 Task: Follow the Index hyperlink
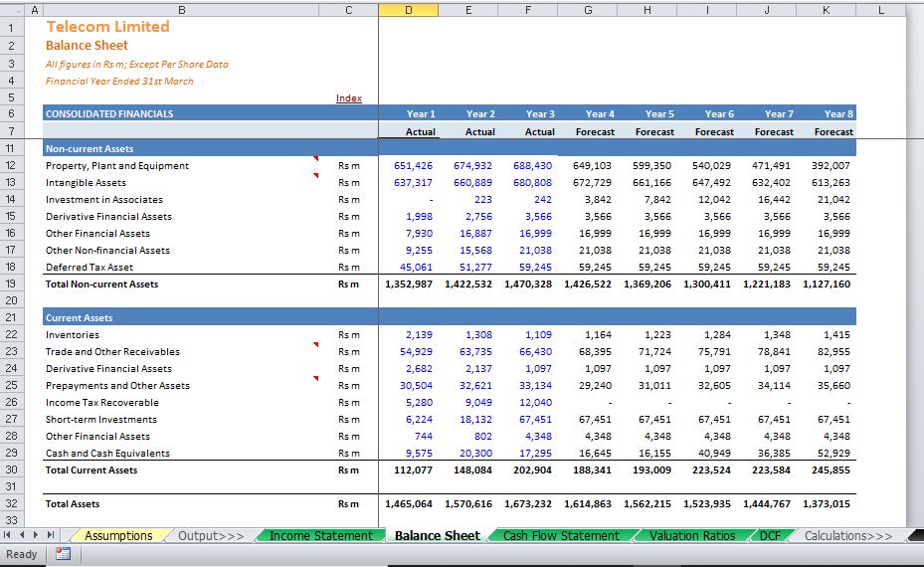(349, 97)
